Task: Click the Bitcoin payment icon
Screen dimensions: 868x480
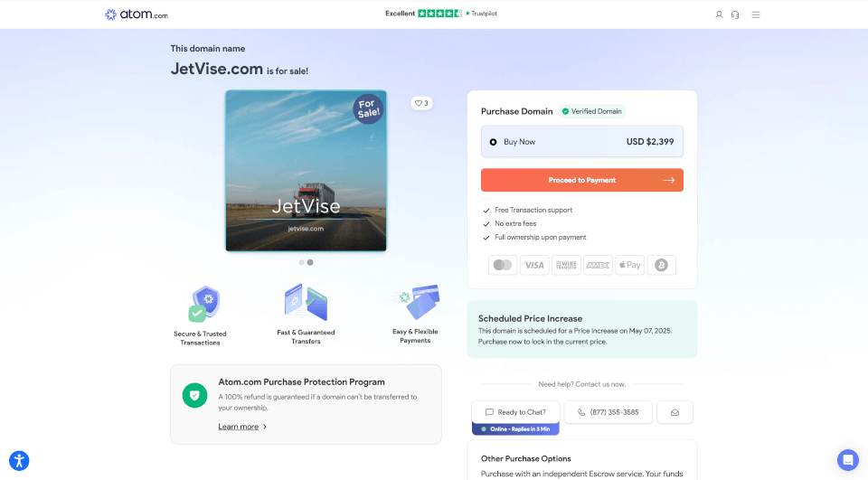Action: click(662, 265)
